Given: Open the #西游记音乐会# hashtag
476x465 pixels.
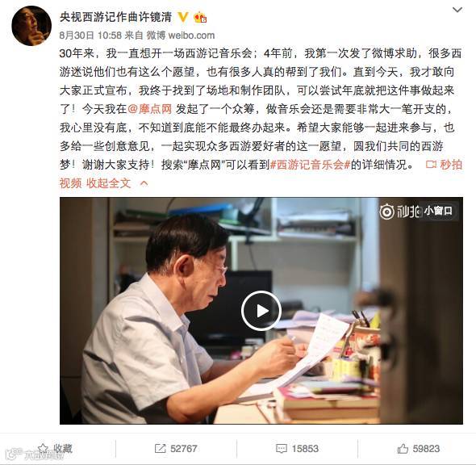Looking at the screenshot, I should 310,165.
